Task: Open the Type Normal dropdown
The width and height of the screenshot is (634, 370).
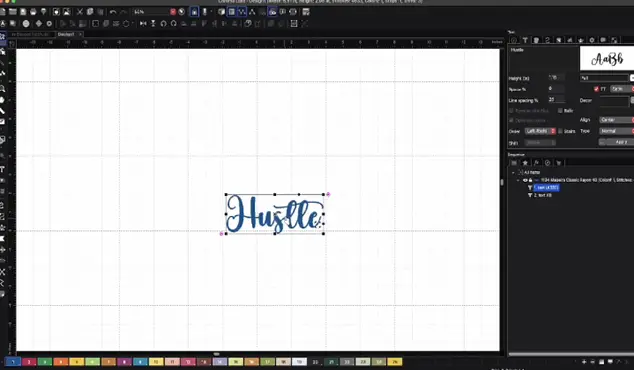Action: pyautogui.click(x=617, y=131)
